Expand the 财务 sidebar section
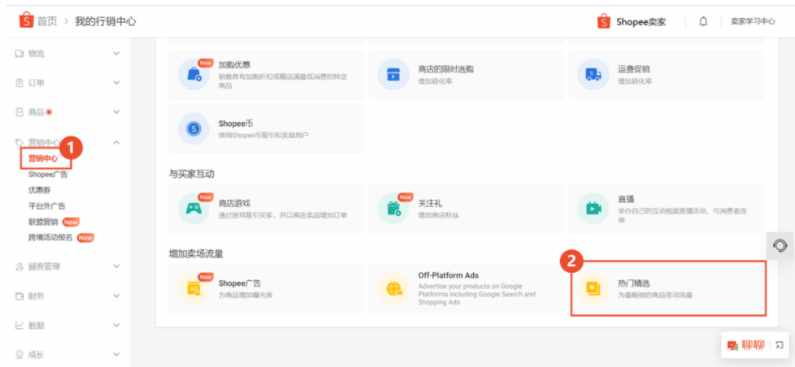 click(116, 296)
